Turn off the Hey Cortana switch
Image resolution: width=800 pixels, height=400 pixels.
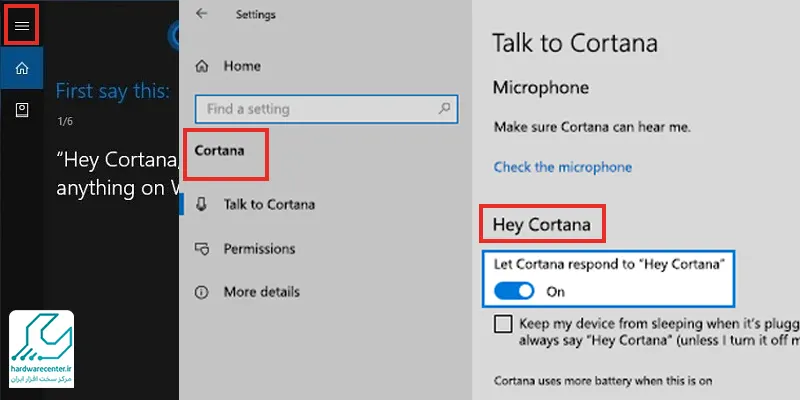pos(514,291)
